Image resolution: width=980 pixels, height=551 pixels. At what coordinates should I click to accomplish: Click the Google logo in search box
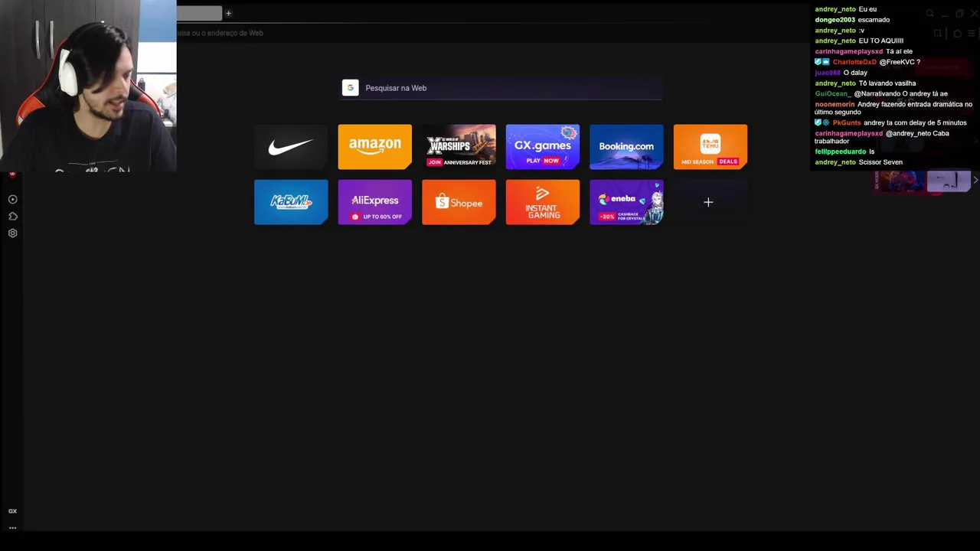pyautogui.click(x=351, y=88)
